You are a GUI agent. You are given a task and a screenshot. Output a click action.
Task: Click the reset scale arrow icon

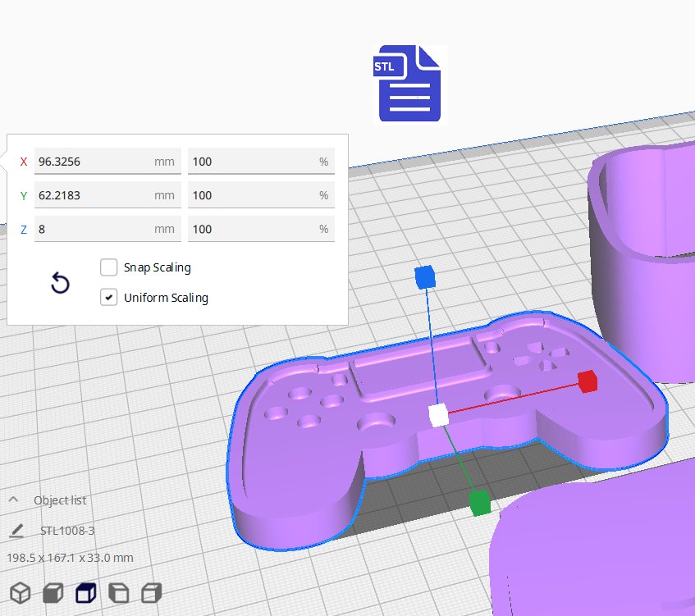coord(60,284)
